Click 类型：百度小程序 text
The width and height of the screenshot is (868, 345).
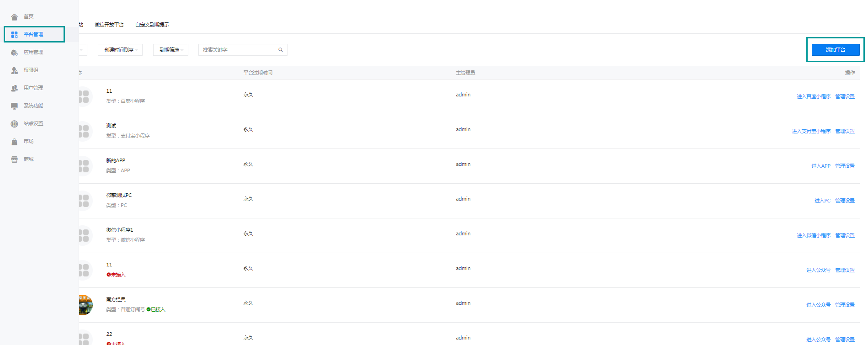(126, 101)
